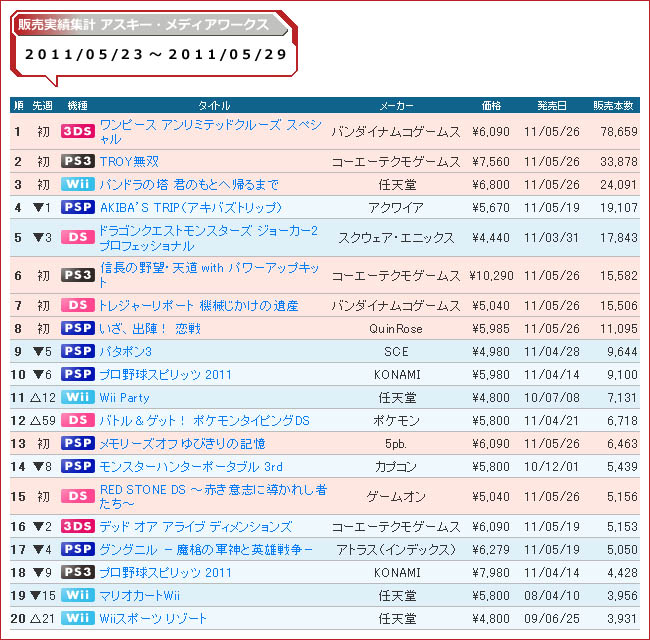Click the 3DS badge in rank 1 row
This screenshot has width=650, height=640.
click(78, 131)
